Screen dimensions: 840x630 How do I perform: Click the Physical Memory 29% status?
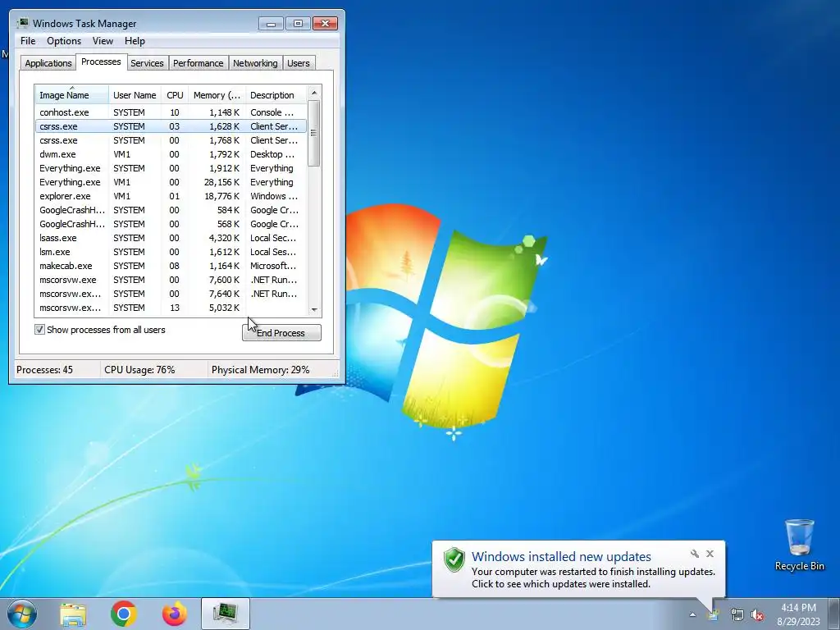pyautogui.click(x=260, y=370)
